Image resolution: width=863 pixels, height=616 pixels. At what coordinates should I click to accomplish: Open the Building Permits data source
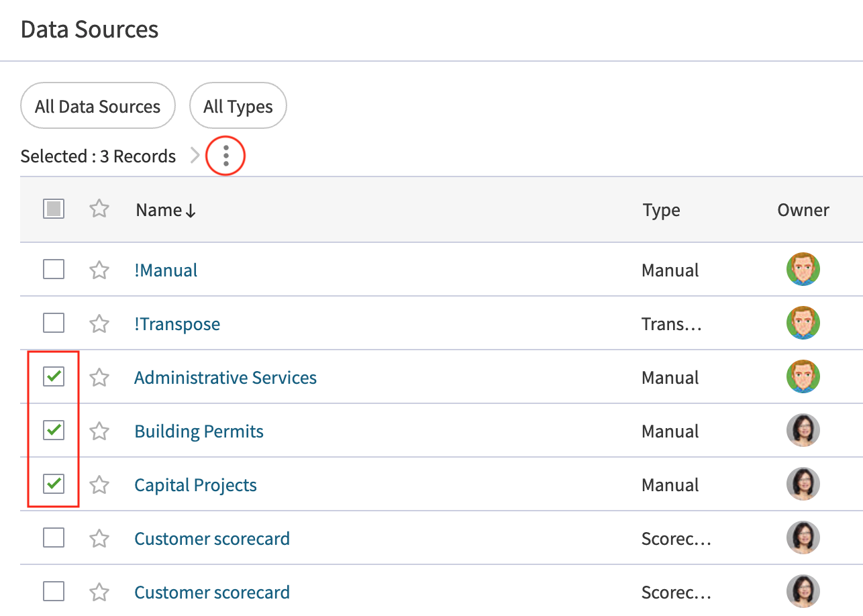click(199, 431)
